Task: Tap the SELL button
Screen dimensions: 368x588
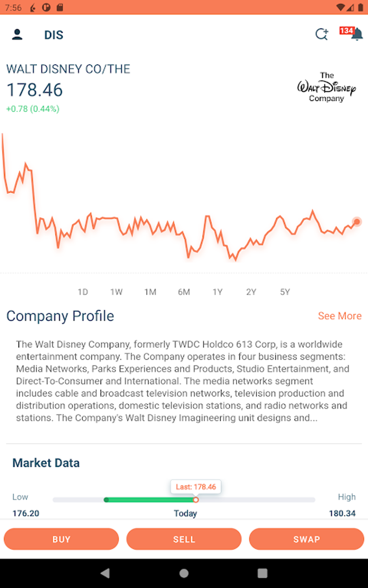Action: 184,539
